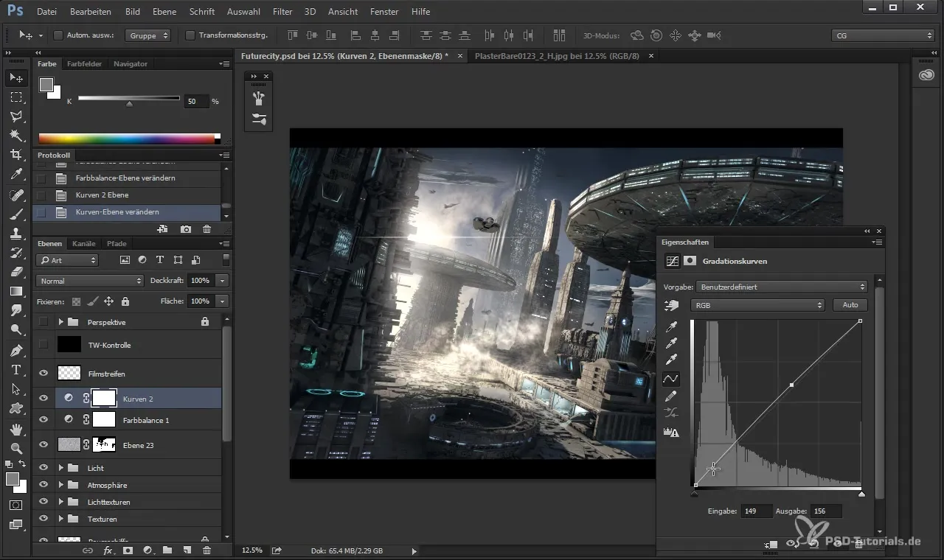The image size is (944, 560).
Task: Hide the Kurven 2 layer
Action: click(x=44, y=399)
